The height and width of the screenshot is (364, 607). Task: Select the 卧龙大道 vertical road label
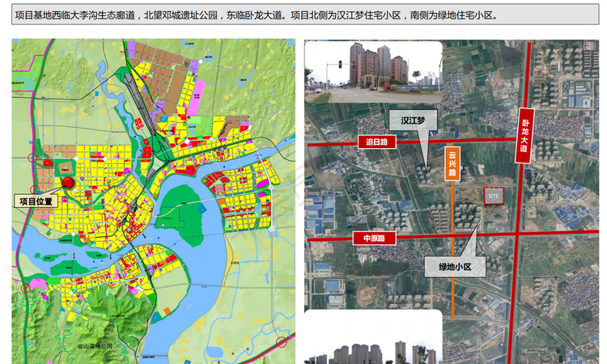tap(525, 135)
